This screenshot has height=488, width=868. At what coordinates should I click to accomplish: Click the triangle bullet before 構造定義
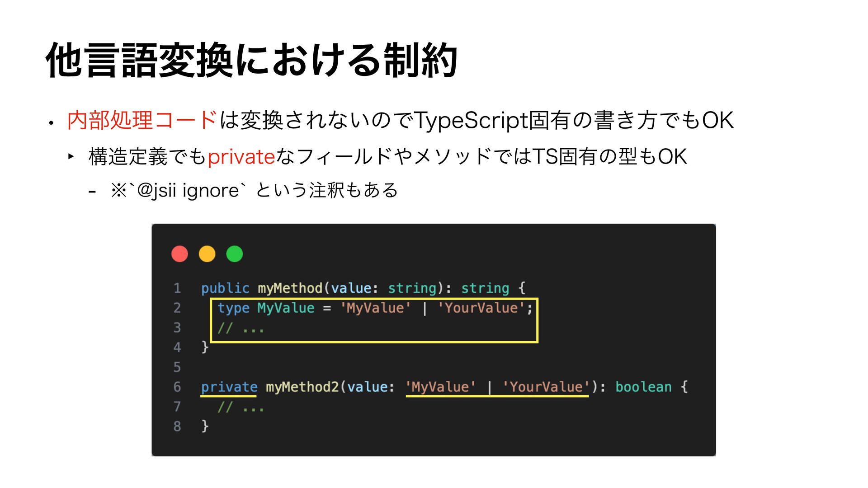71,156
